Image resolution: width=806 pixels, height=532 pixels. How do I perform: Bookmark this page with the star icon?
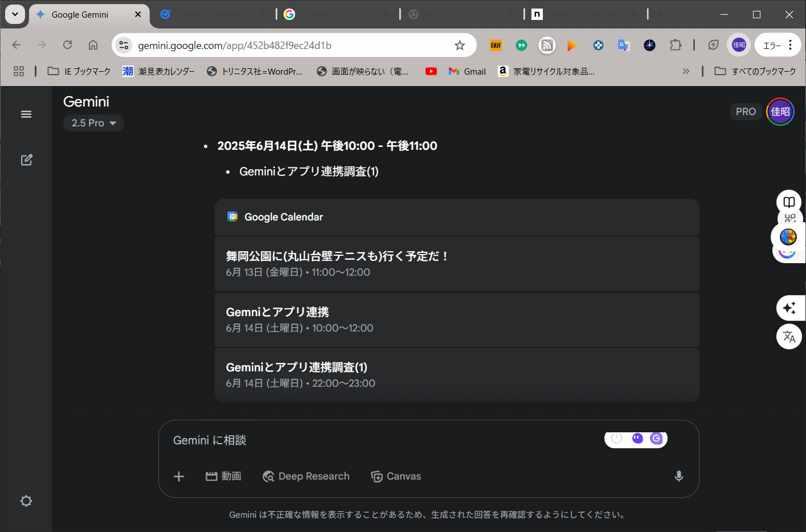460,45
